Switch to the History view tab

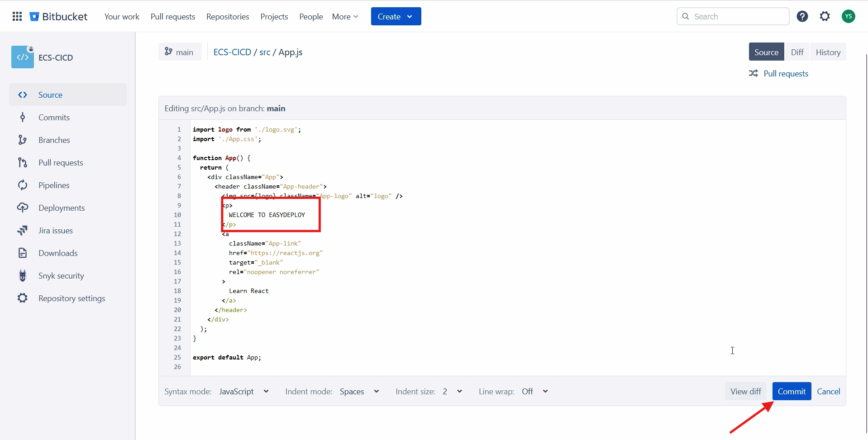coord(828,52)
